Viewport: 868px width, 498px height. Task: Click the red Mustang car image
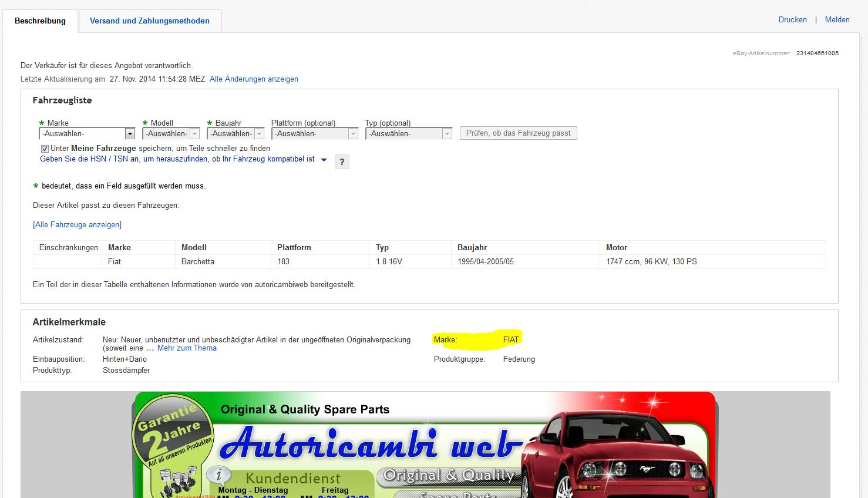(x=617, y=455)
